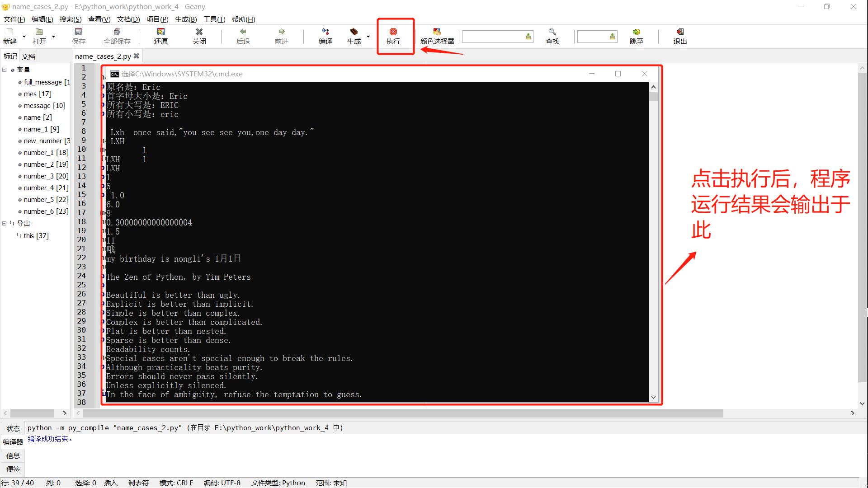Click line number 20 in editor margin

[x=81, y=239]
